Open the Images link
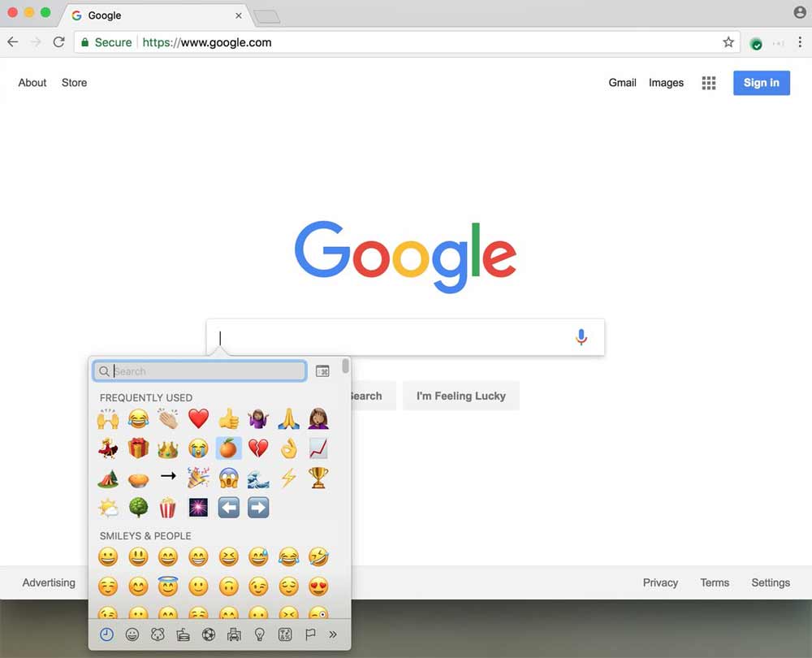The image size is (812, 658). (x=666, y=83)
